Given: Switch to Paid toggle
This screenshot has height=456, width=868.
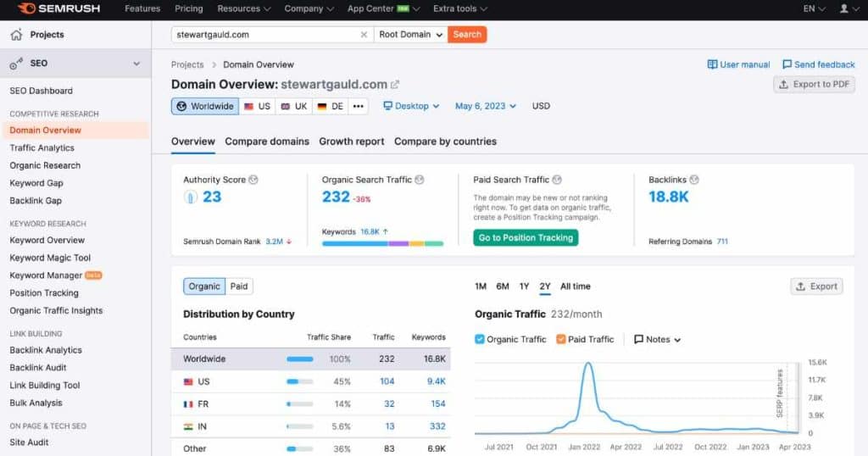Looking at the screenshot, I should tap(239, 286).
